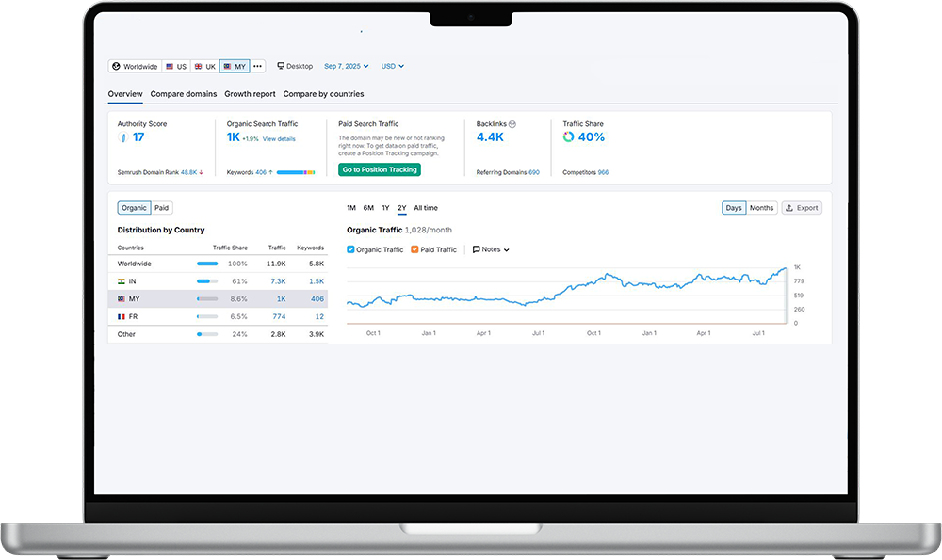Uncheck the Organic Traffic checkbox
Screen dimensions: 942x560
click(351, 249)
